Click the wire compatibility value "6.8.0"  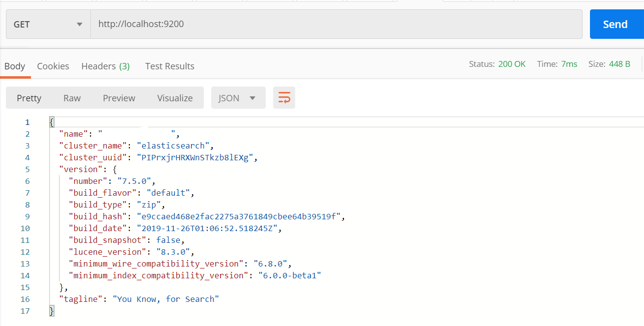click(271, 264)
